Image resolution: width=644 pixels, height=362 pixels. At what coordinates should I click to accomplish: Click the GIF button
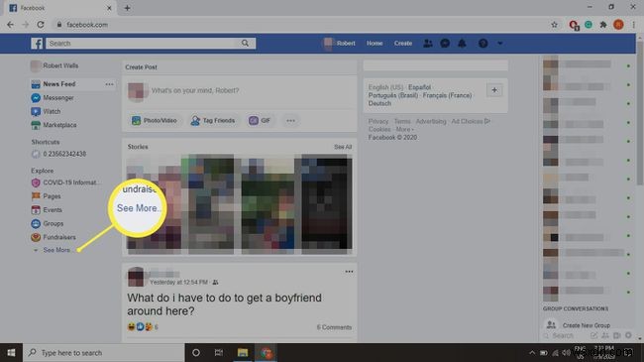[260, 121]
